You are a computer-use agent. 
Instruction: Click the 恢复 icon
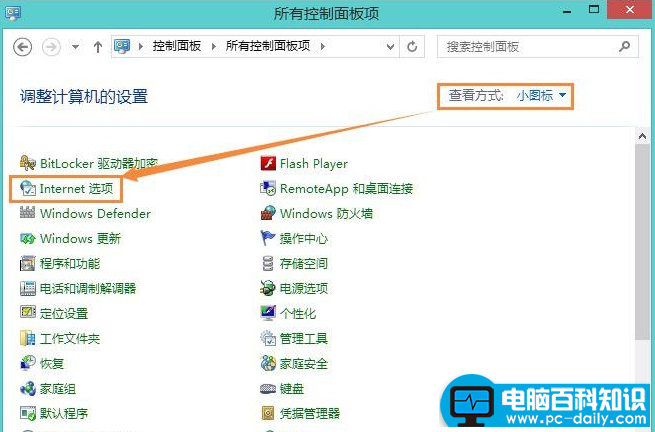[28, 363]
